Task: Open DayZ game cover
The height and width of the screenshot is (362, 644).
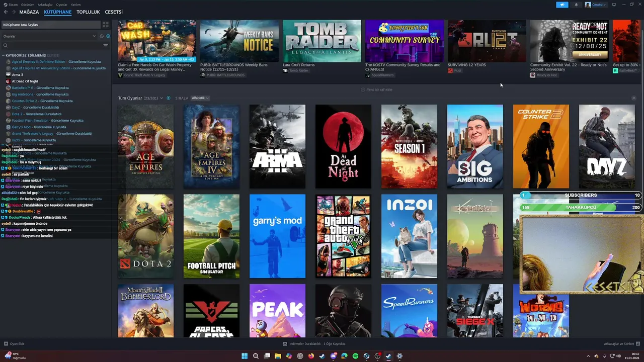Action: tap(607, 146)
